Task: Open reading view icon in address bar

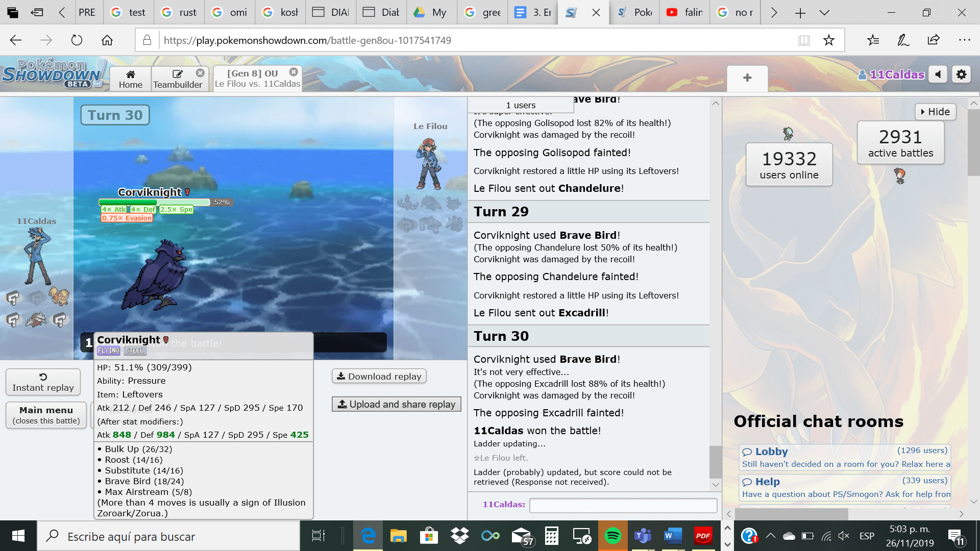Action: pyautogui.click(x=804, y=40)
